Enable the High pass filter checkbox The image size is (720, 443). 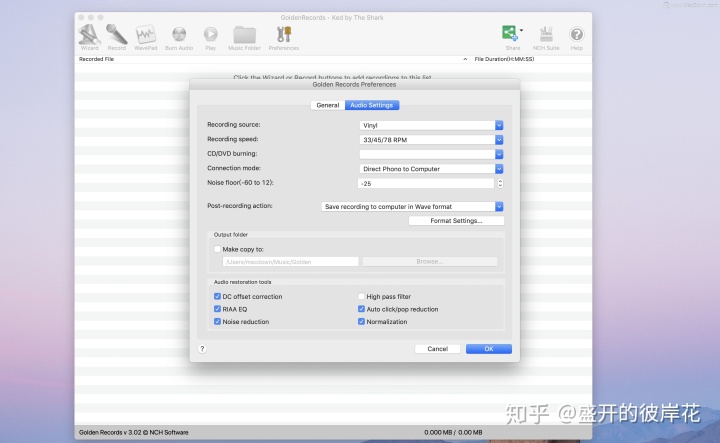pyautogui.click(x=361, y=297)
